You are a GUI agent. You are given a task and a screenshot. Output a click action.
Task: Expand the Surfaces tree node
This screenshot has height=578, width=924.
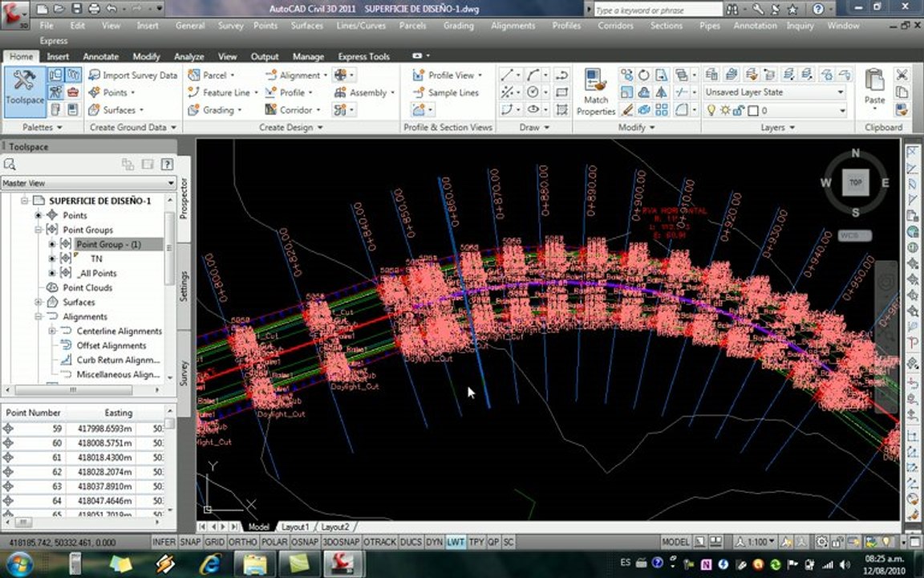38,302
